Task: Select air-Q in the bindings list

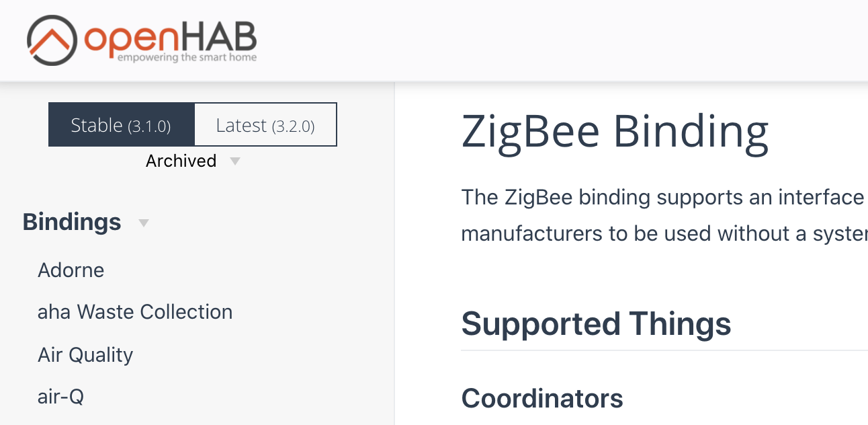Action: [60, 397]
